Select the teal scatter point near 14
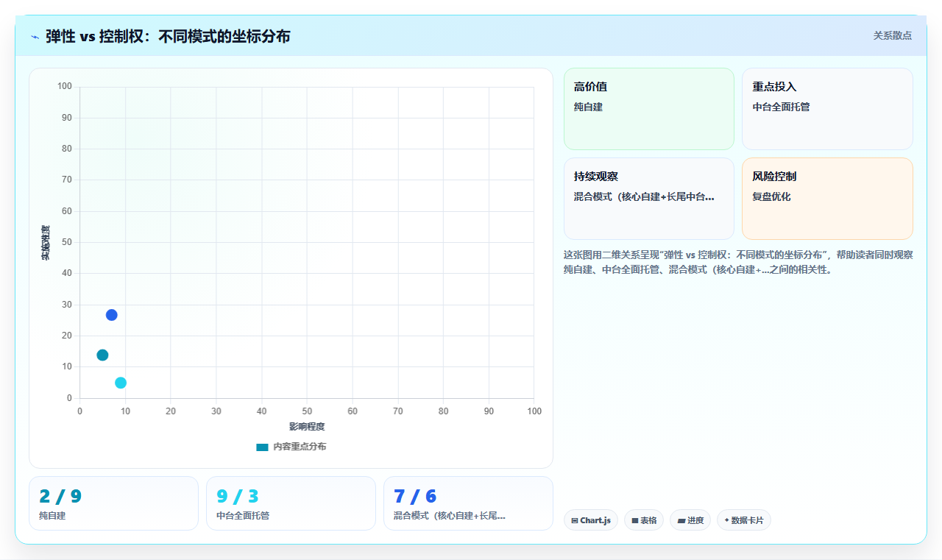The width and height of the screenshot is (942, 560). [102, 355]
